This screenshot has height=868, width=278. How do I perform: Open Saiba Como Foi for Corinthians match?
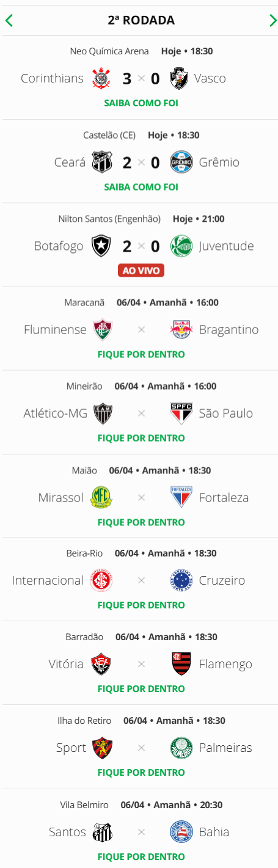141,103
